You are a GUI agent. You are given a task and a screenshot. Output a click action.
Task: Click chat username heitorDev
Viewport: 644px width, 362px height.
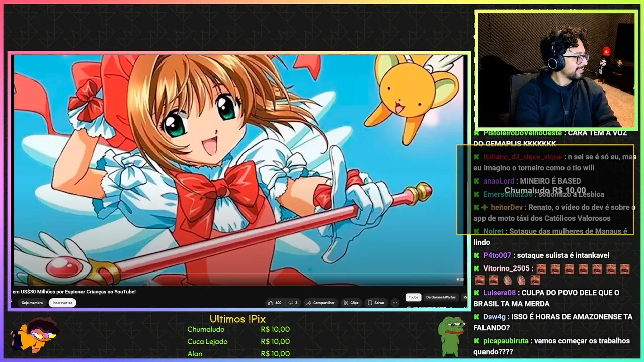pyautogui.click(x=507, y=207)
